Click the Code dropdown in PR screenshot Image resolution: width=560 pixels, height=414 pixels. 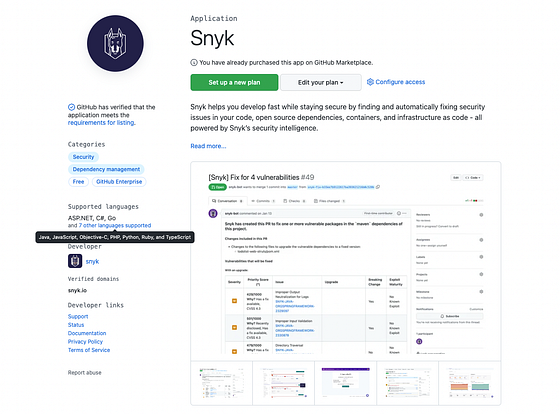click(474, 178)
